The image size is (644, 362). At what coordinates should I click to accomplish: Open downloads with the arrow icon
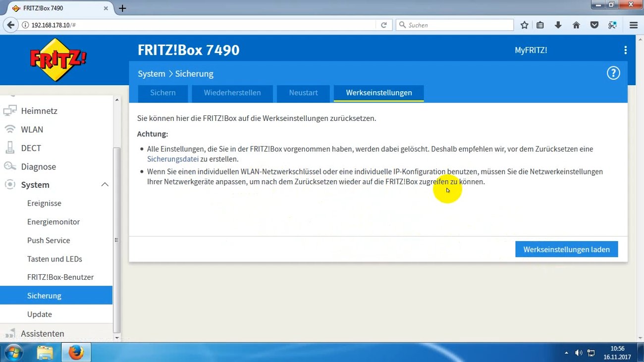click(558, 25)
